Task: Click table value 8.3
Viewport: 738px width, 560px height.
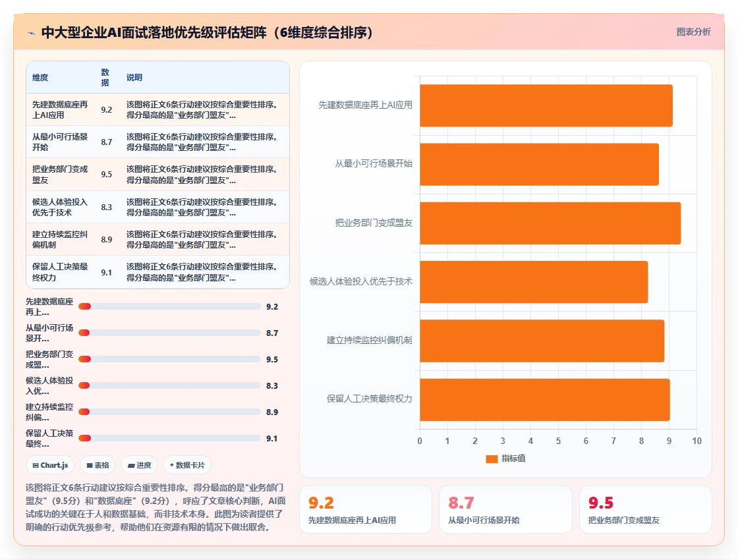Action: [x=106, y=207]
